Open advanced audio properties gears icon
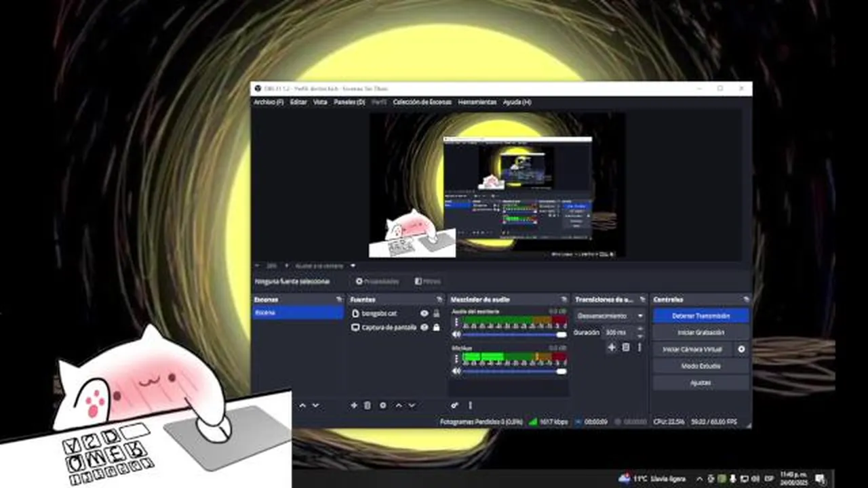The image size is (868, 488). pyautogui.click(x=455, y=405)
